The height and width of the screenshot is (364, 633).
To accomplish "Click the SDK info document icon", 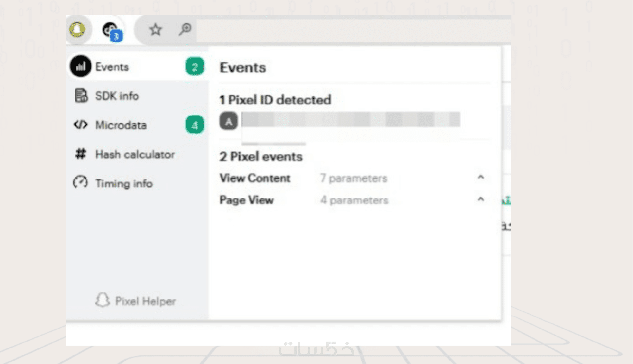I will click(81, 96).
